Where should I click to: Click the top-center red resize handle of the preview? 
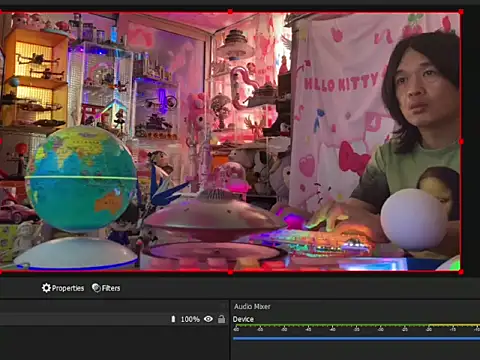tap(230, 12)
